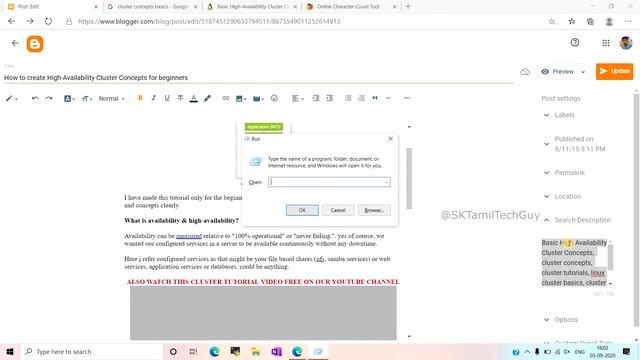Go back from the Blogger post editor
Image resolution: width=640 pixels, height=360 pixels.
(x=15, y=43)
